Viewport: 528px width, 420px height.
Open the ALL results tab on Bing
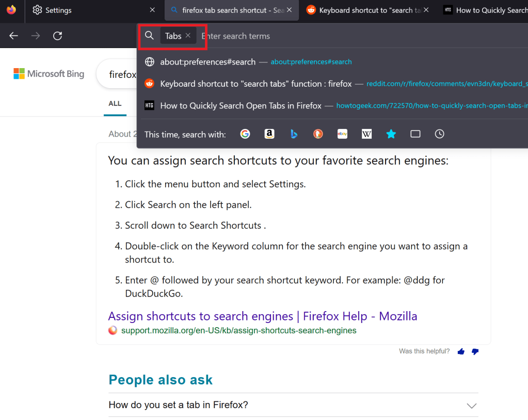point(115,104)
